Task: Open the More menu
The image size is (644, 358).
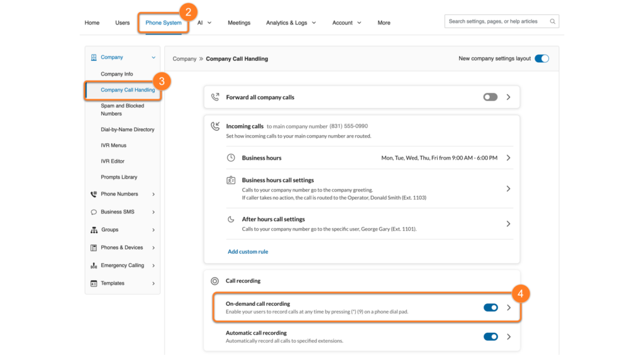Action: (384, 23)
